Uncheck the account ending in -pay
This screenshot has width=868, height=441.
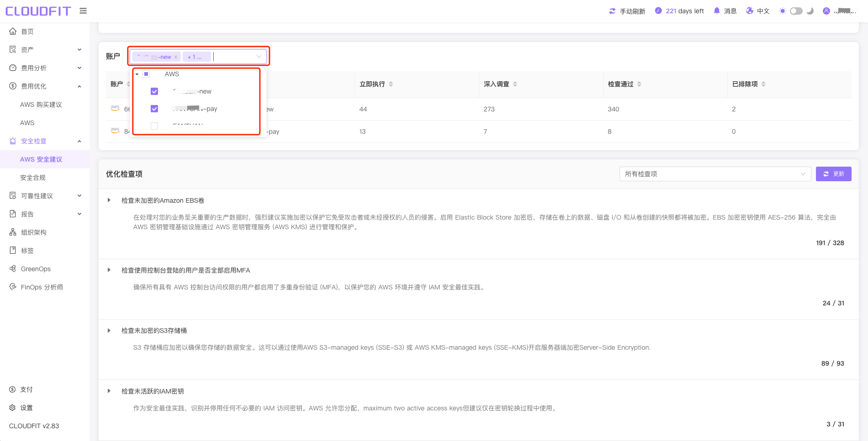coord(154,109)
